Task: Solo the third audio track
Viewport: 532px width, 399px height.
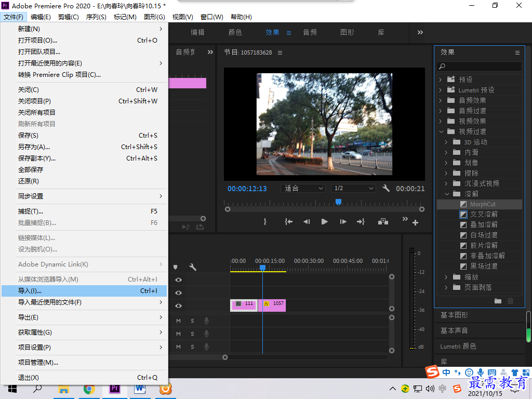Action: (192, 347)
